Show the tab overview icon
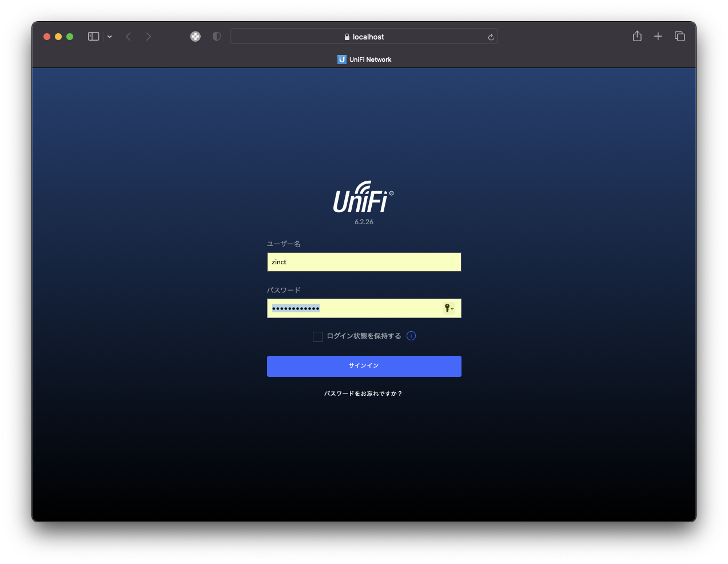This screenshot has width=728, height=564. (x=680, y=37)
